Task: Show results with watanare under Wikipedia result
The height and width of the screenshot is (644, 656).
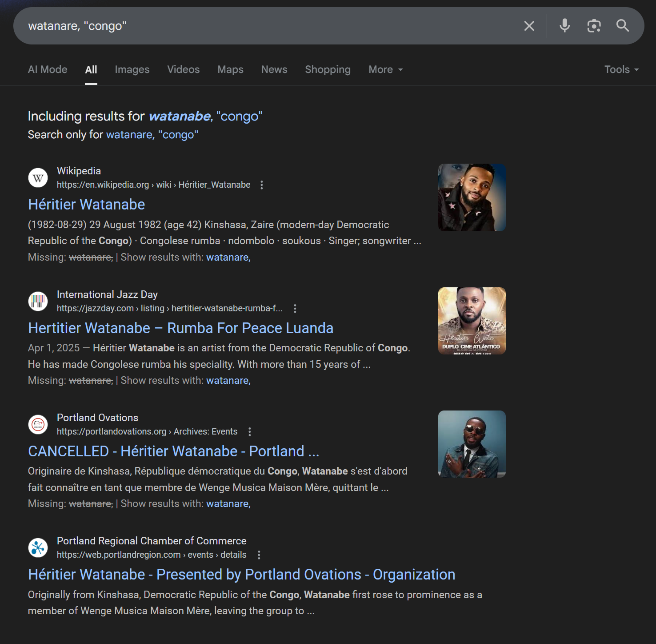Action: (x=228, y=257)
